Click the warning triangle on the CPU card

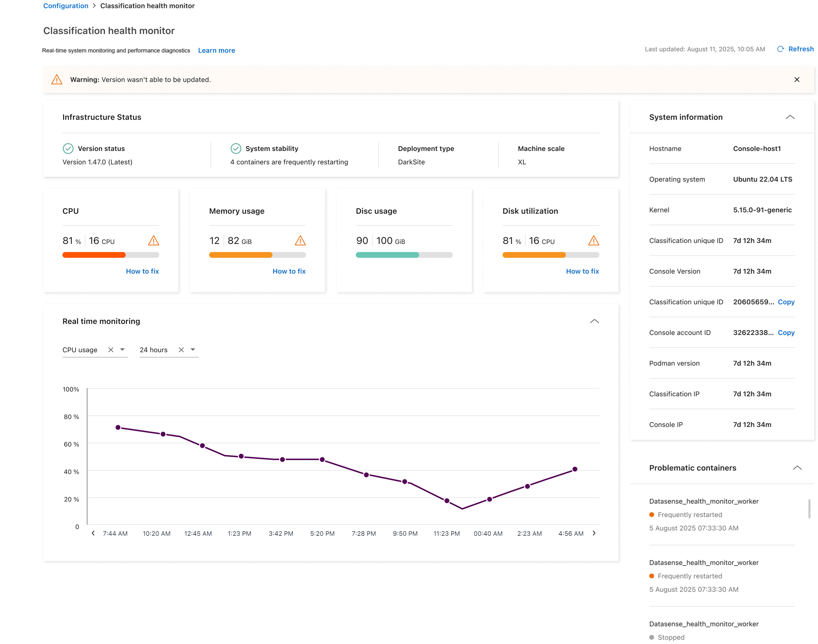pyautogui.click(x=154, y=240)
